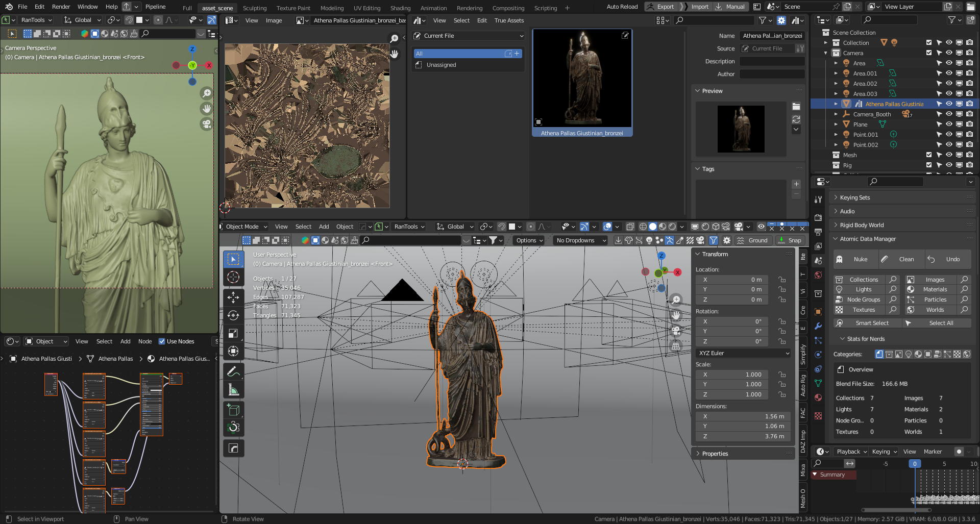Click the Select Box tool in the viewport

pyautogui.click(x=233, y=259)
